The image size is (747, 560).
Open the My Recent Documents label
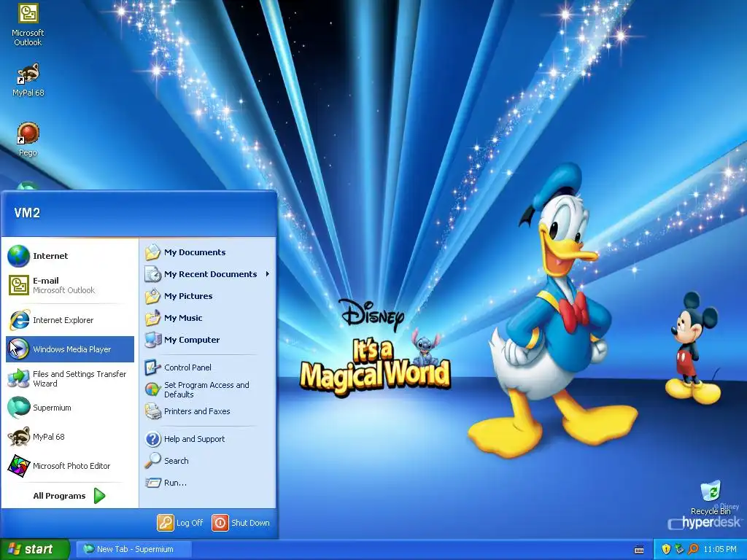tap(211, 274)
